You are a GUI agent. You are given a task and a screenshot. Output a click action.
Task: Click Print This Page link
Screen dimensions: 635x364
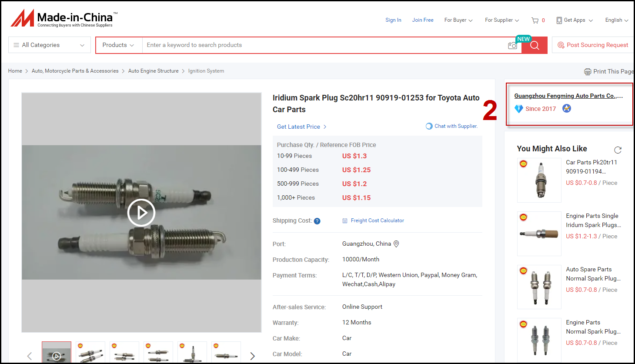point(613,72)
